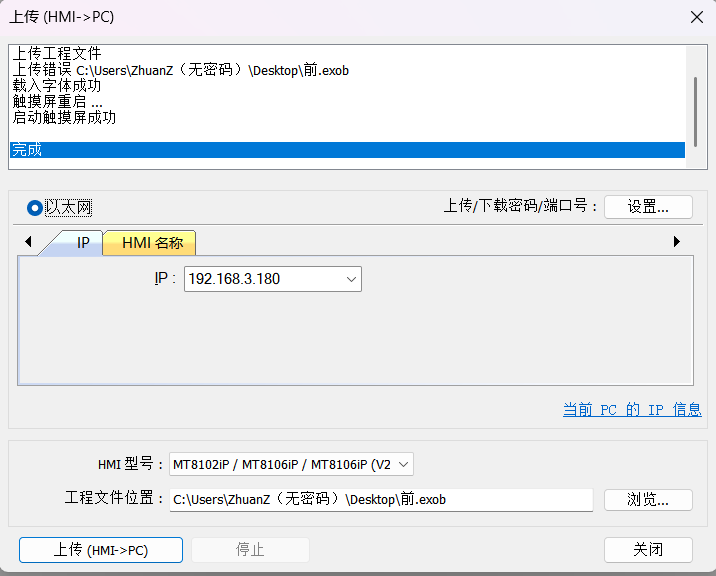Image resolution: width=716 pixels, height=576 pixels.
Task: Select the 上传错误 log line
Action: 180,70
